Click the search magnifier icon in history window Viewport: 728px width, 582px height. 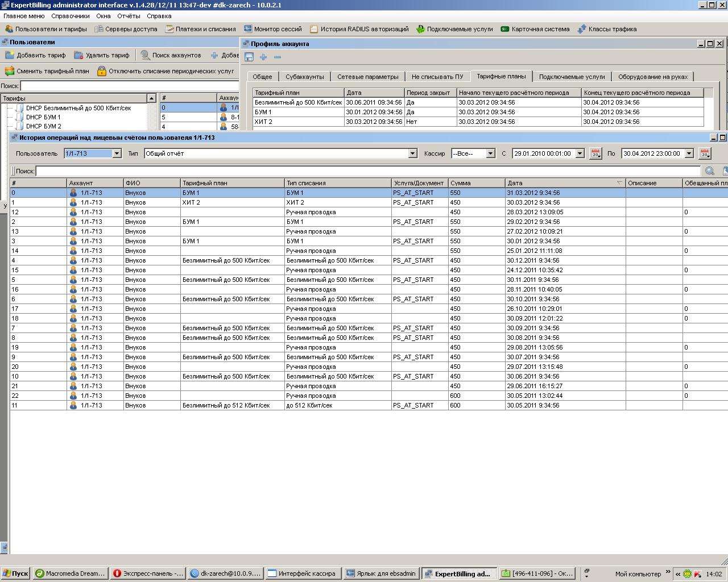(x=710, y=171)
